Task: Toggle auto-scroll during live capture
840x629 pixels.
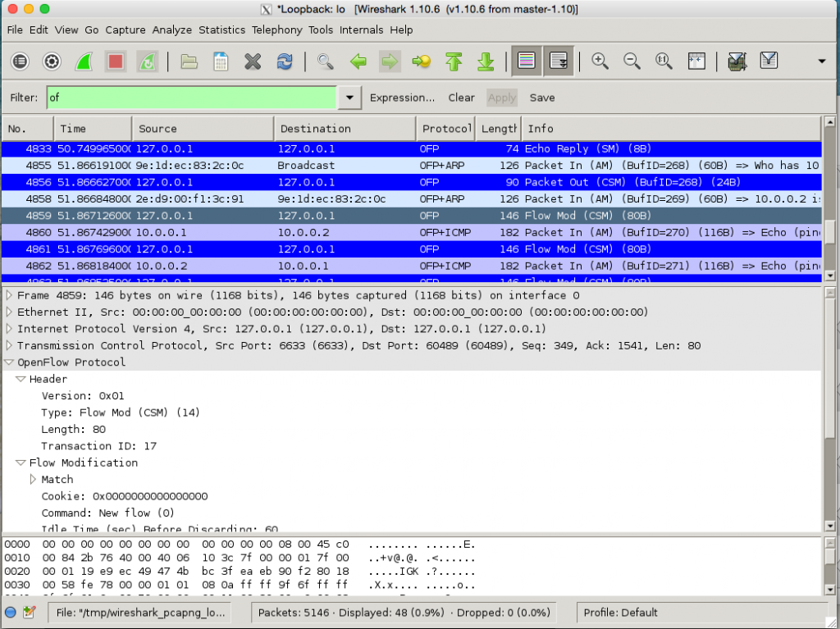Action: pyautogui.click(x=557, y=61)
